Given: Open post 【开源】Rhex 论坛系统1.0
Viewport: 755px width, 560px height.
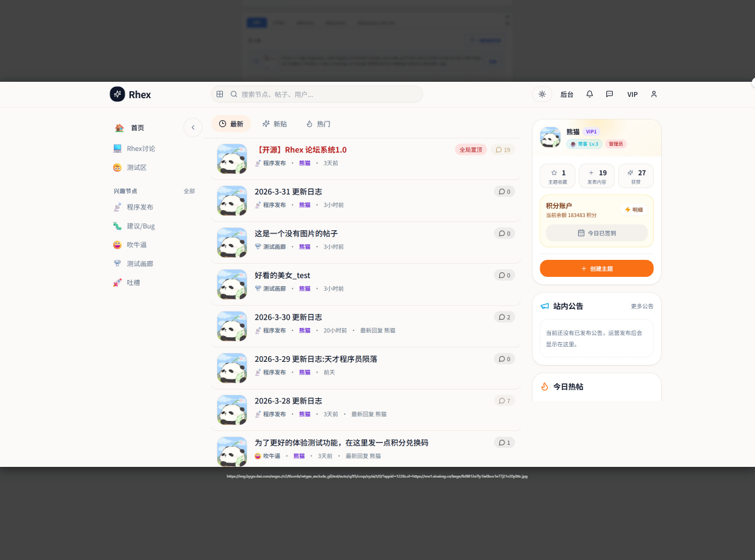Looking at the screenshot, I should (x=301, y=150).
